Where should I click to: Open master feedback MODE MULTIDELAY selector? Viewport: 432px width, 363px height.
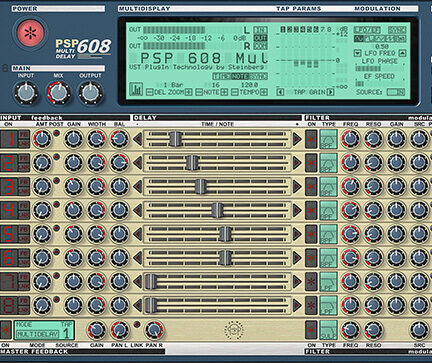(38, 334)
